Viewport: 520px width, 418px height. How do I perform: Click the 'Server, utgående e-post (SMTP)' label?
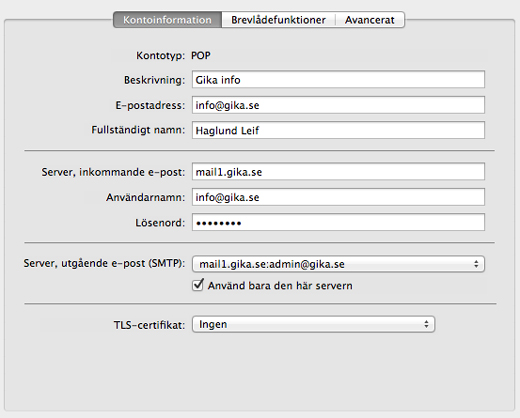[x=104, y=263]
